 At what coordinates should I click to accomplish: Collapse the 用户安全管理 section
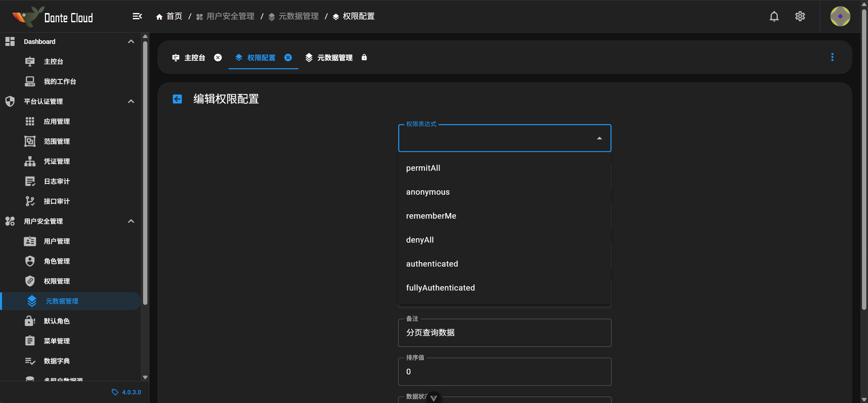[131, 221]
